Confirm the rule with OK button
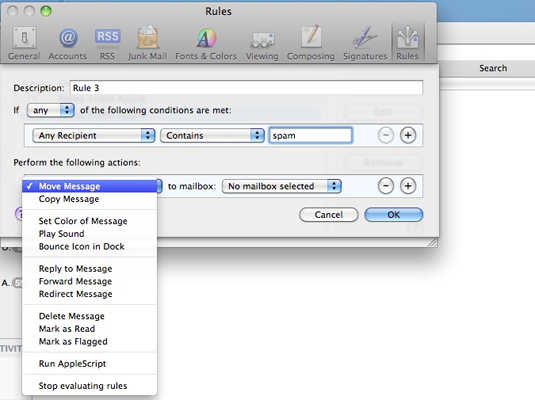 (x=394, y=215)
